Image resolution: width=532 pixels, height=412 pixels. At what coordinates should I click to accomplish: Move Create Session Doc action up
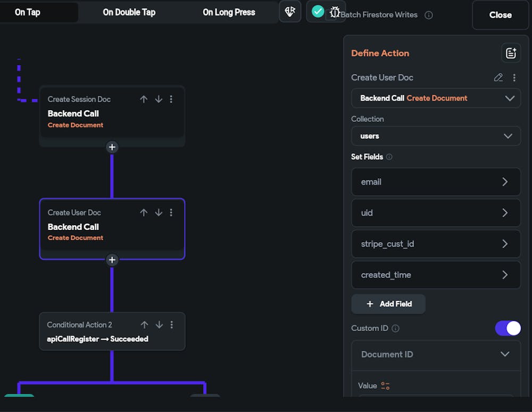tap(144, 99)
